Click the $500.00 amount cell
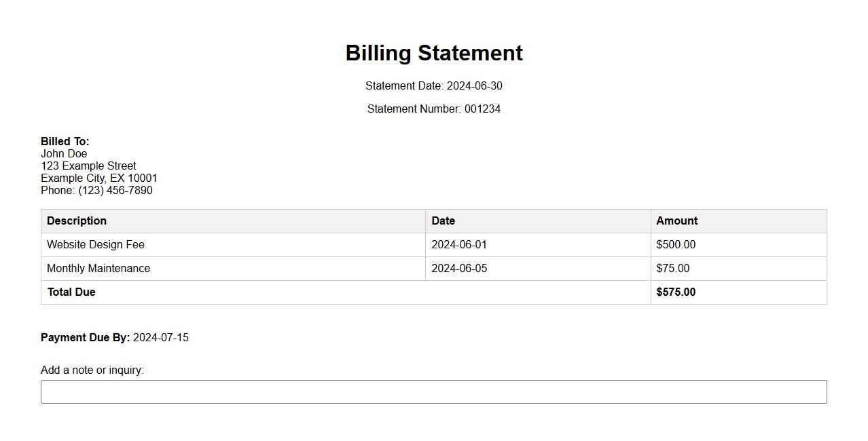868x441 pixels. tap(676, 245)
